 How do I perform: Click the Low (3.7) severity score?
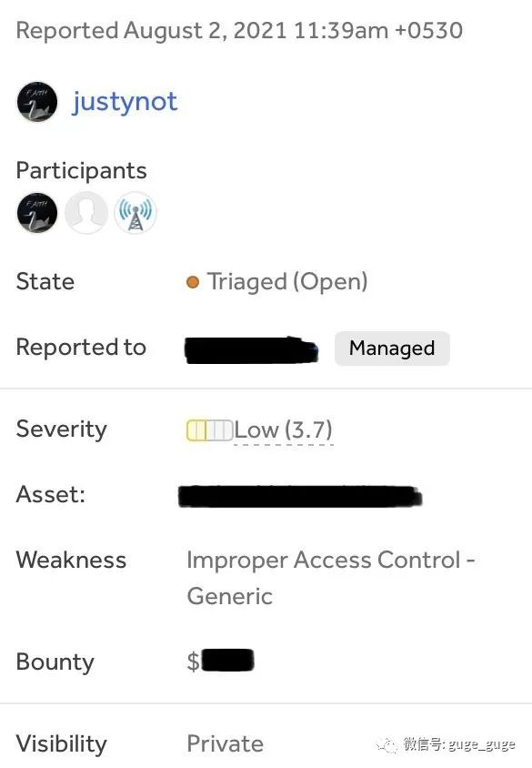pyautogui.click(x=284, y=430)
